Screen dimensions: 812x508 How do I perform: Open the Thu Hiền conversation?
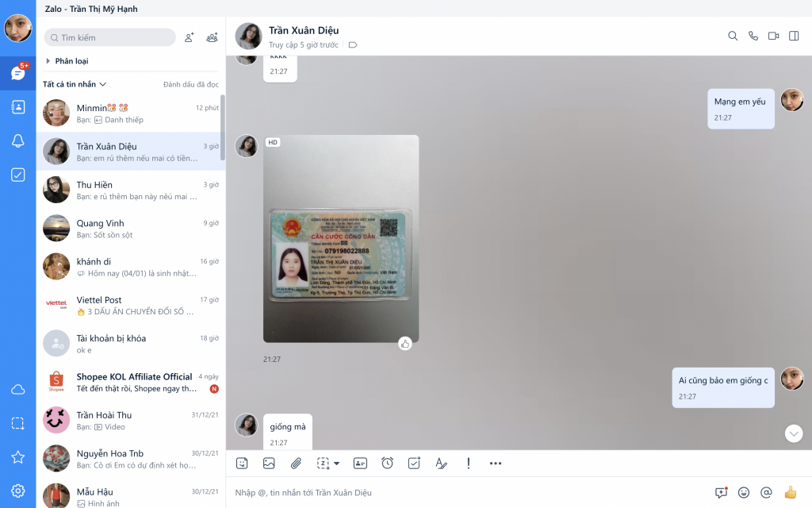[131, 190]
